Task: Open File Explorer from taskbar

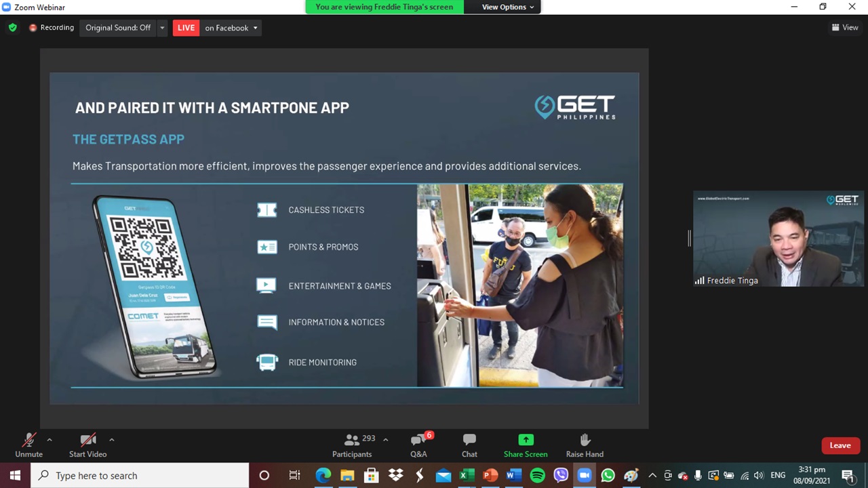Action: coord(347,475)
